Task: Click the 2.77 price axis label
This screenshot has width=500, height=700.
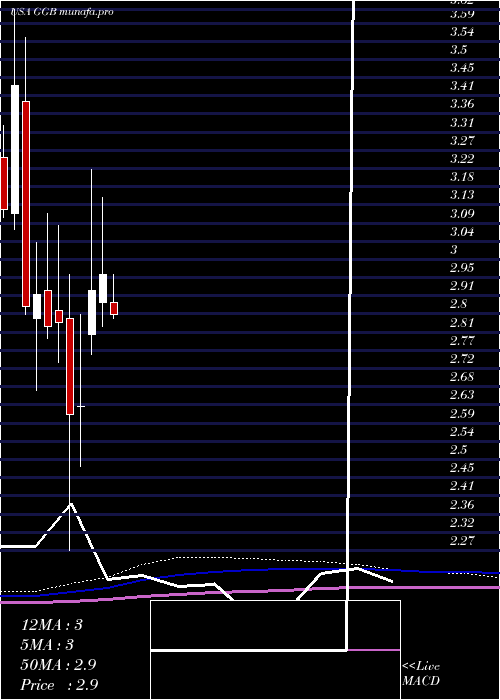Action: pyautogui.click(x=462, y=341)
